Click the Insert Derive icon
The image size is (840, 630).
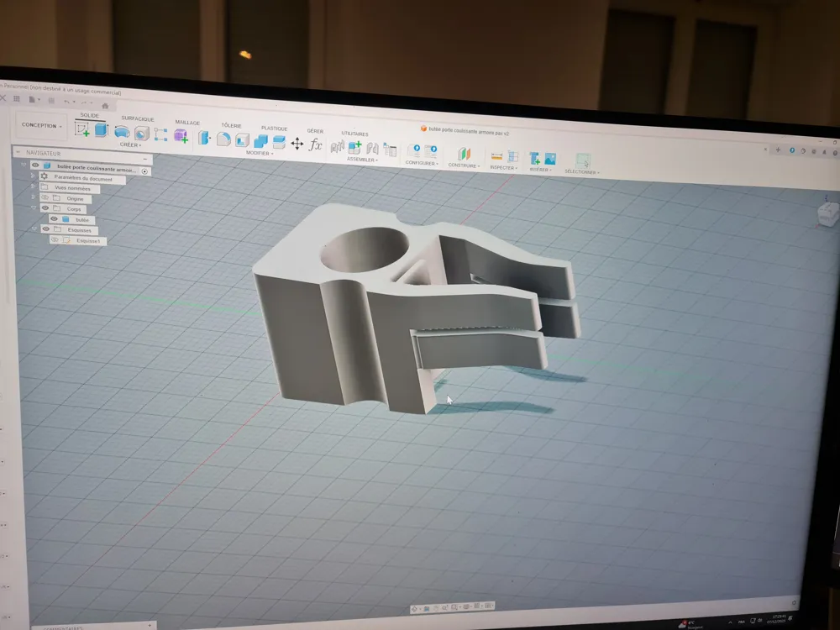pos(534,159)
